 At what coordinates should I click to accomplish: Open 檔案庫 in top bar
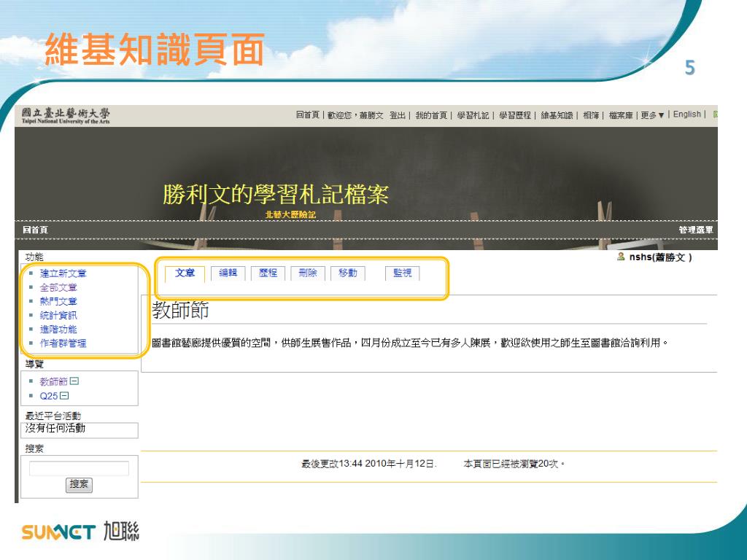click(x=621, y=115)
